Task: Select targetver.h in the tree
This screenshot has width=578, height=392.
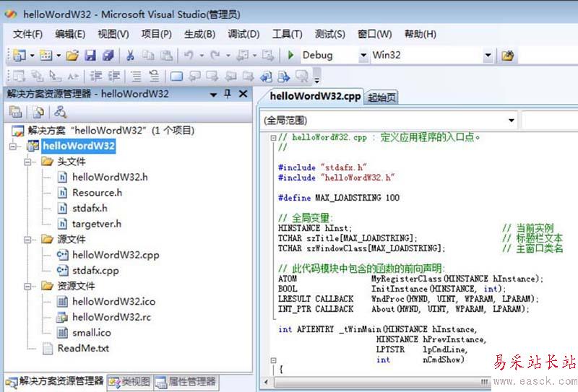Action: click(x=97, y=224)
